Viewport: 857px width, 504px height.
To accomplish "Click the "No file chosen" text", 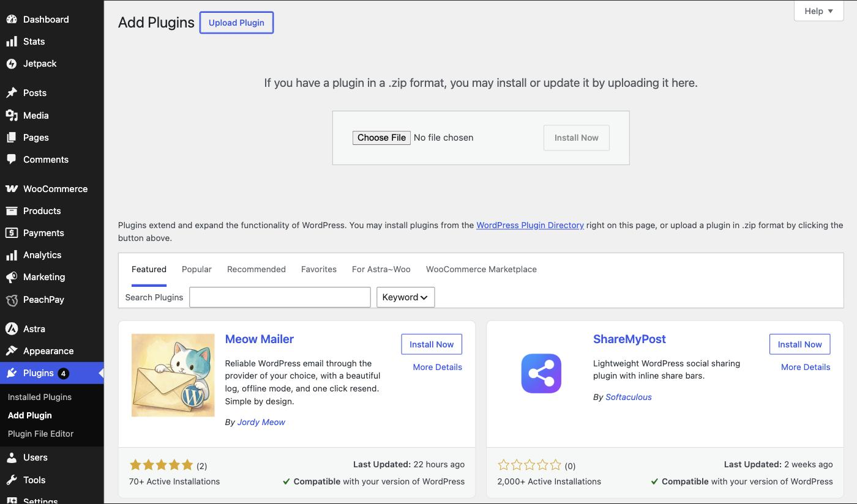I will (x=444, y=138).
